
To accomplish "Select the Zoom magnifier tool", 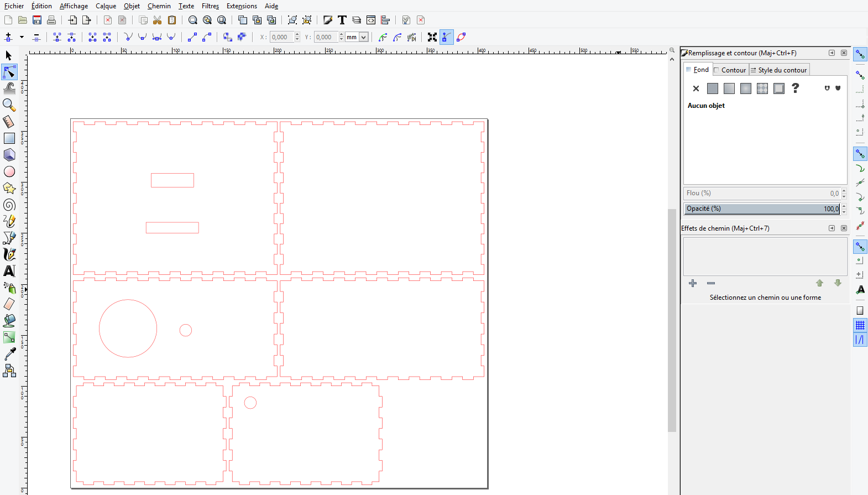I will pyautogui.click(x=9, y=105).
